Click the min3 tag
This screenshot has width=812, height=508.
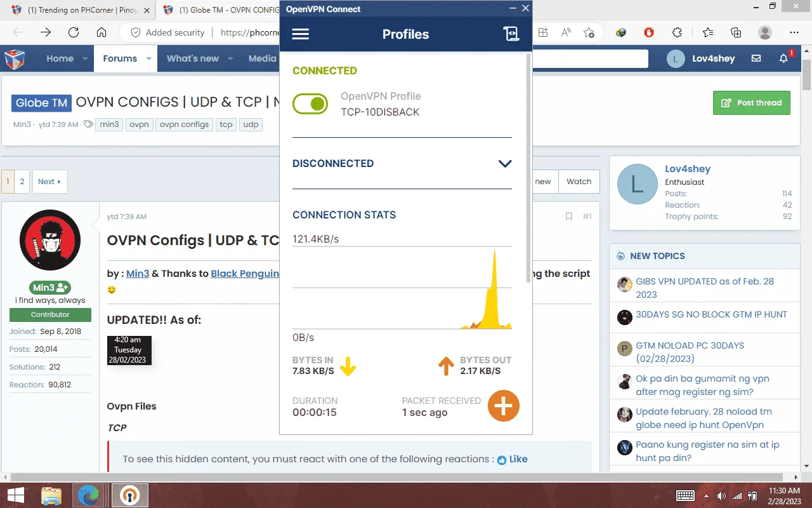coord(109,124)
